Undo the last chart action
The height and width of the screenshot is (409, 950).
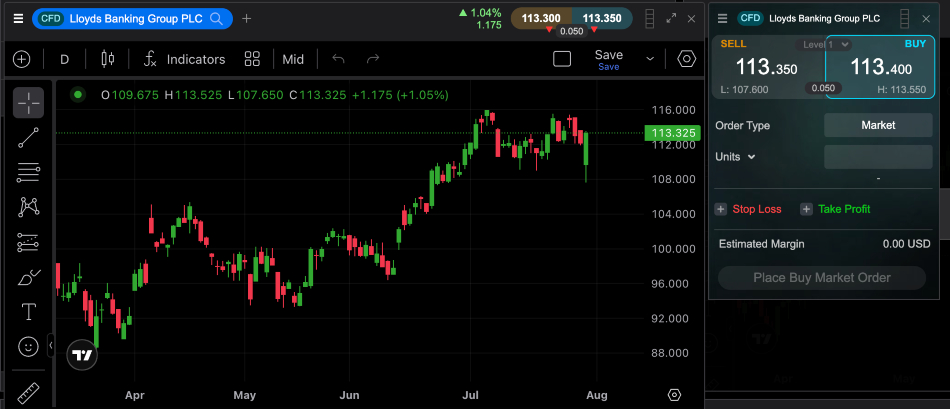click(339, 59)
